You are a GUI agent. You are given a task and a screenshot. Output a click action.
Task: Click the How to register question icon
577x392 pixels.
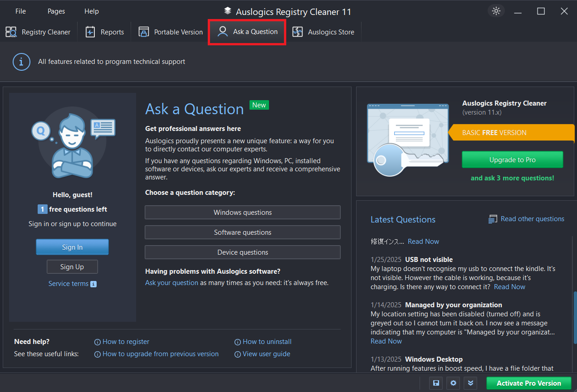[98, 342]
